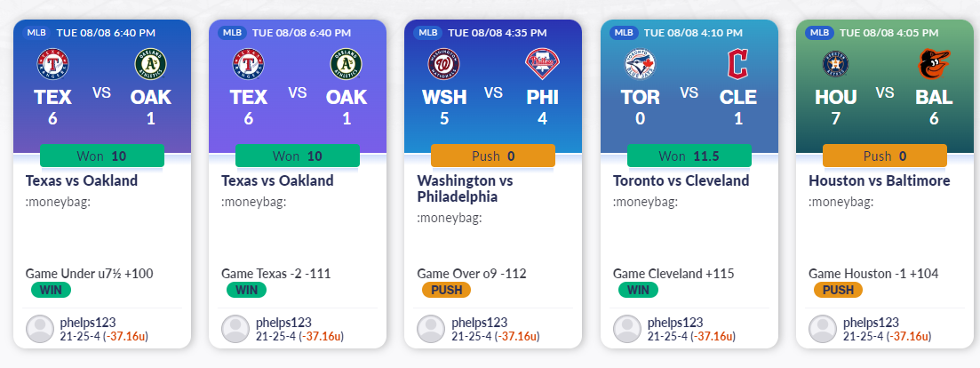Open the "Toronto vs Cleveland" title link
Viewport: 980px width, 368px height.
click(x=681, y=180)
